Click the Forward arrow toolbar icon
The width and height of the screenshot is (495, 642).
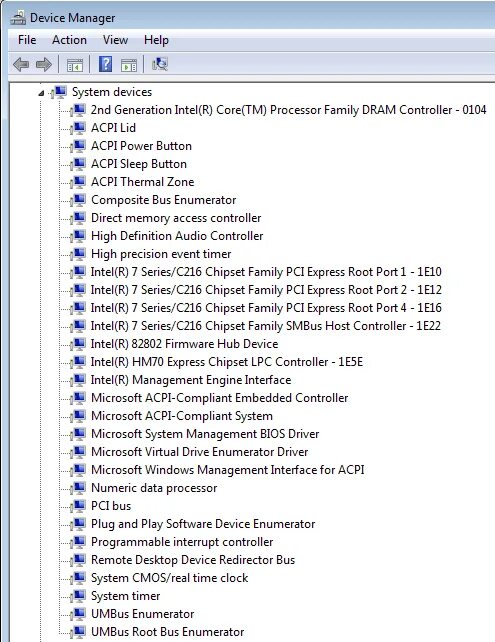click(x=44, y=64)
